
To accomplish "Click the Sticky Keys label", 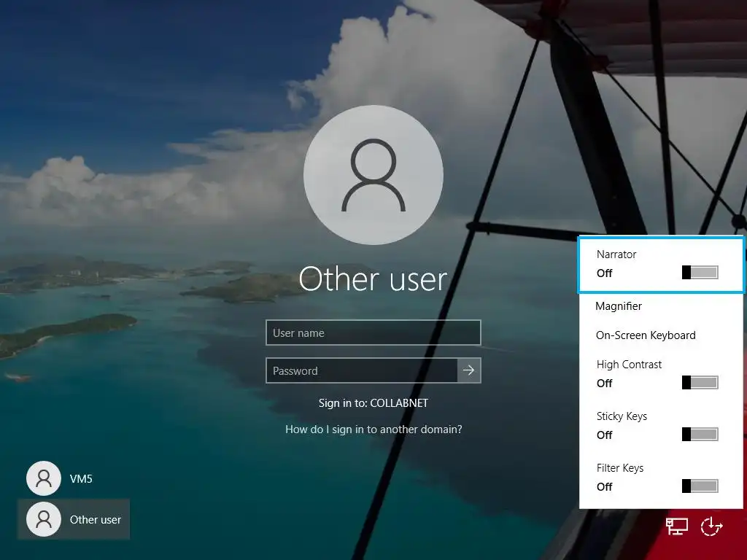I will (622, 416).
